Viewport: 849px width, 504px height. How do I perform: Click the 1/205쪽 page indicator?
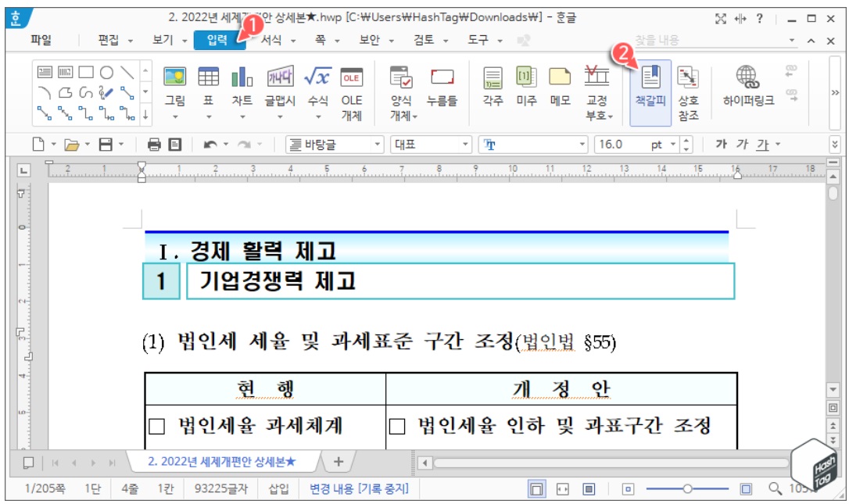click(x=45, y=489)
